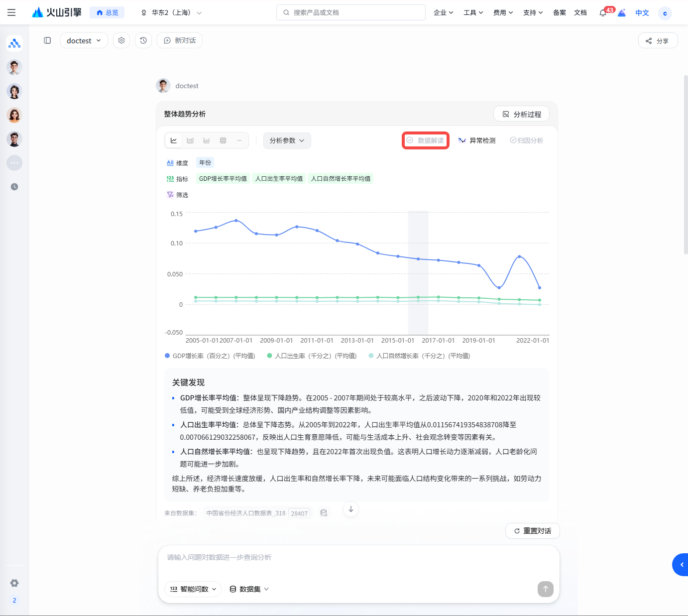Toggle 数据解读 data interpretation

(426, 140)
